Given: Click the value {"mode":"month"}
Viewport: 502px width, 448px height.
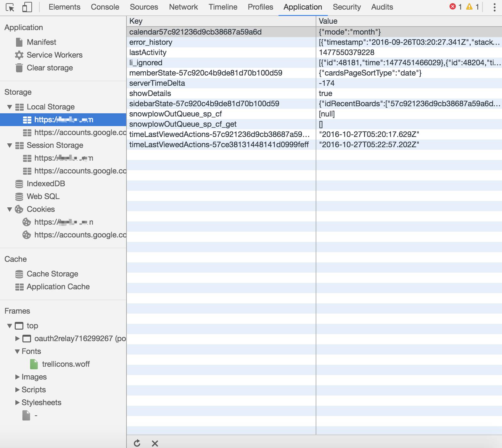Looking at the screenshot, I should click(x=350, y=32).
